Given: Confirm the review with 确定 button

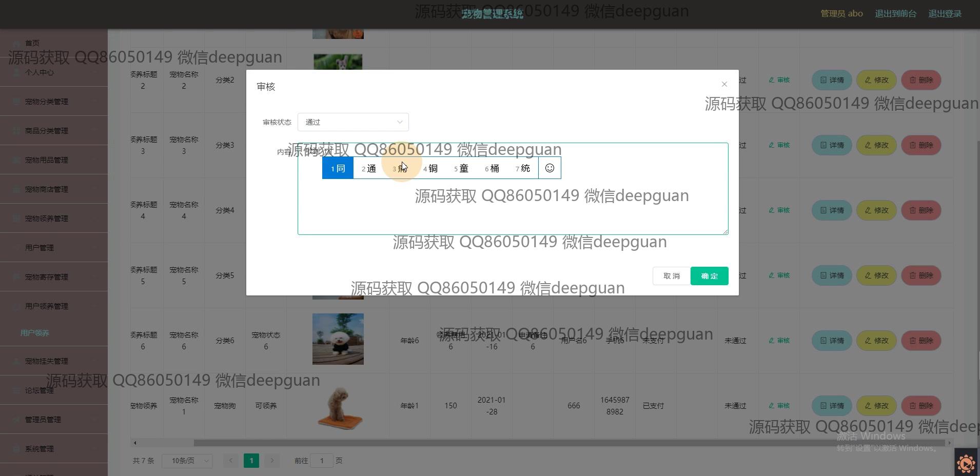Looking at the screenshot, I should (x=709, y=276).
